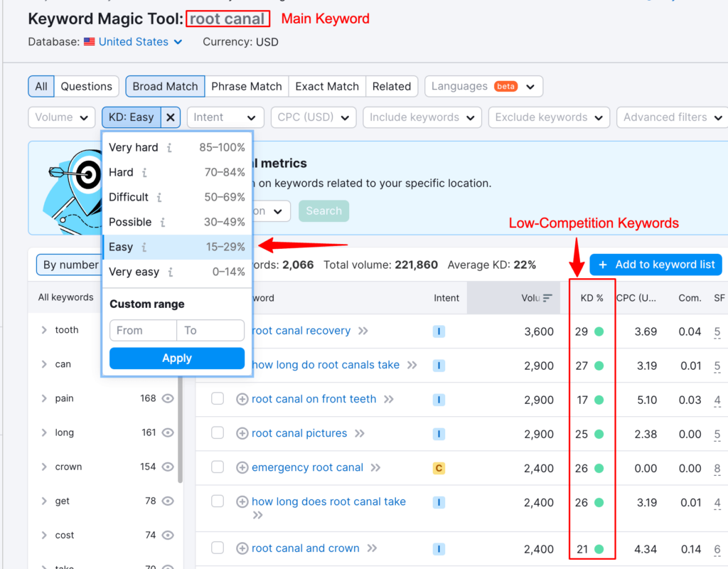Open the Intent filter dropdown
728x569 pixels.
coord(225,117)
